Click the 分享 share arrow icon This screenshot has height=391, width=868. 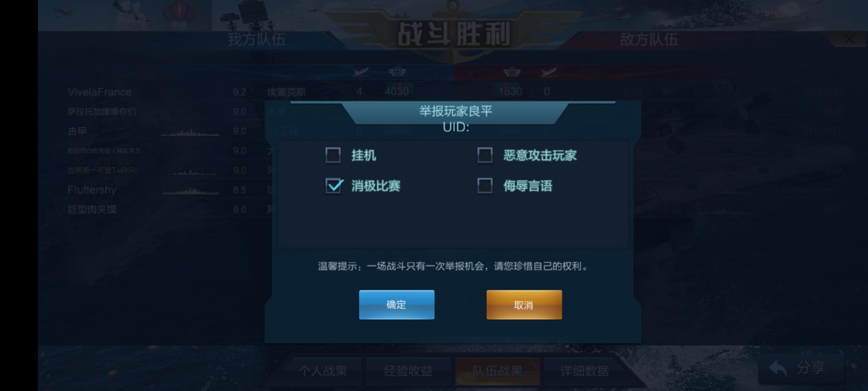coord(778,369)
